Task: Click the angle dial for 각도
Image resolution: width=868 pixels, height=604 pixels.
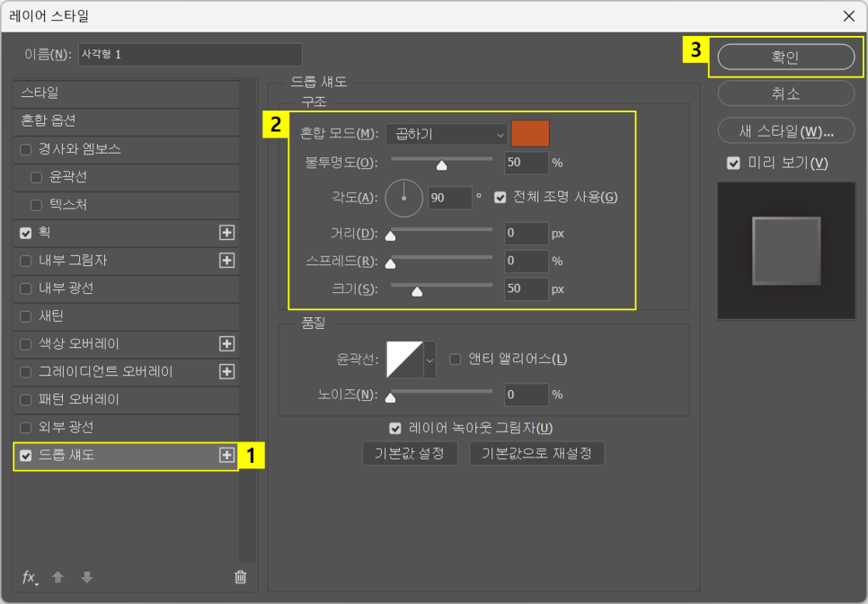Action: [404, 198]
